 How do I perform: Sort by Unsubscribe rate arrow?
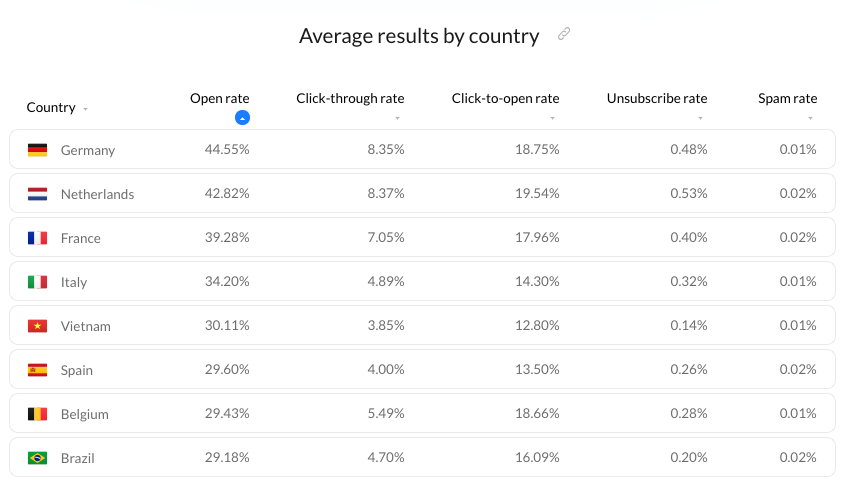point(700,119)
